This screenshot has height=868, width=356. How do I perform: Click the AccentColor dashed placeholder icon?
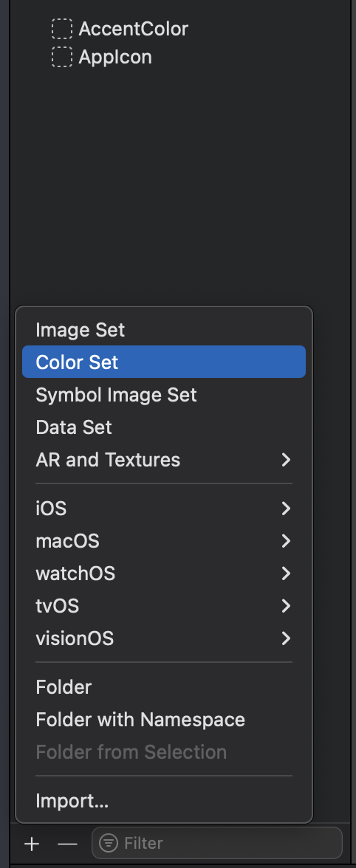tap(62, 28)
